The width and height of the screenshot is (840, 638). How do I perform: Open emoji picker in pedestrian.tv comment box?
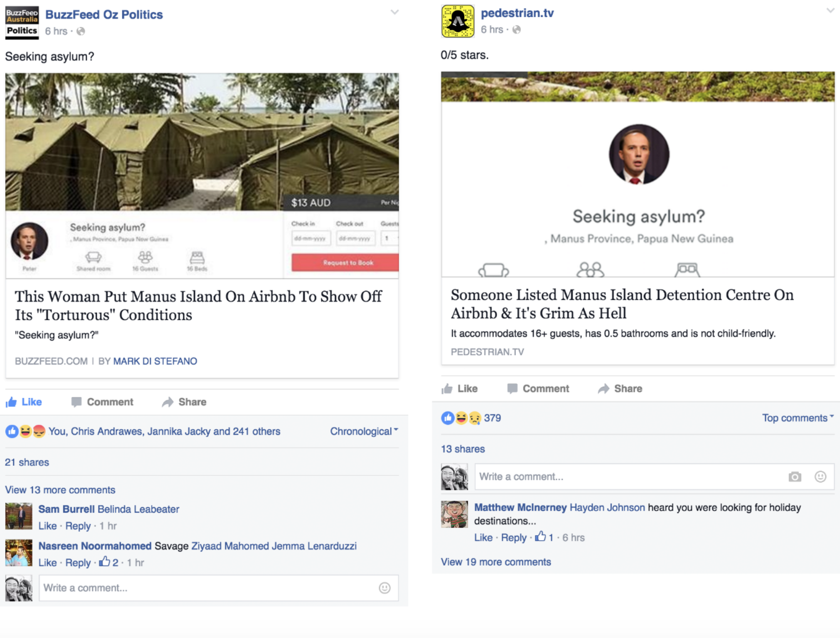820,477
